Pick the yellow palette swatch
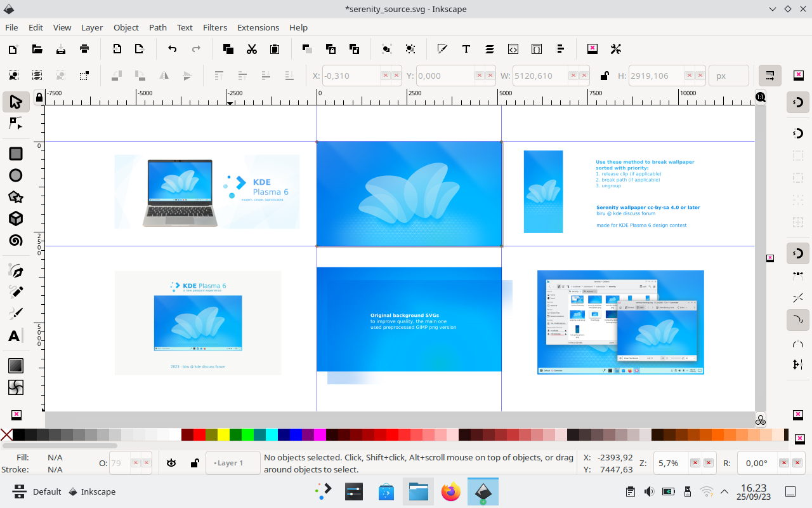Screen dimensions: 812x508 pyautogui.click(x=224, y=435)
